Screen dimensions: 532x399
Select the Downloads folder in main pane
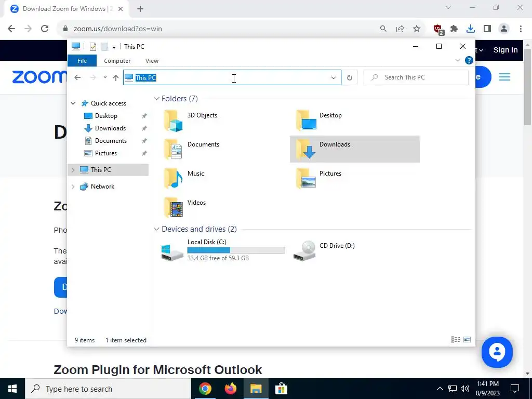tap(354, 149)
